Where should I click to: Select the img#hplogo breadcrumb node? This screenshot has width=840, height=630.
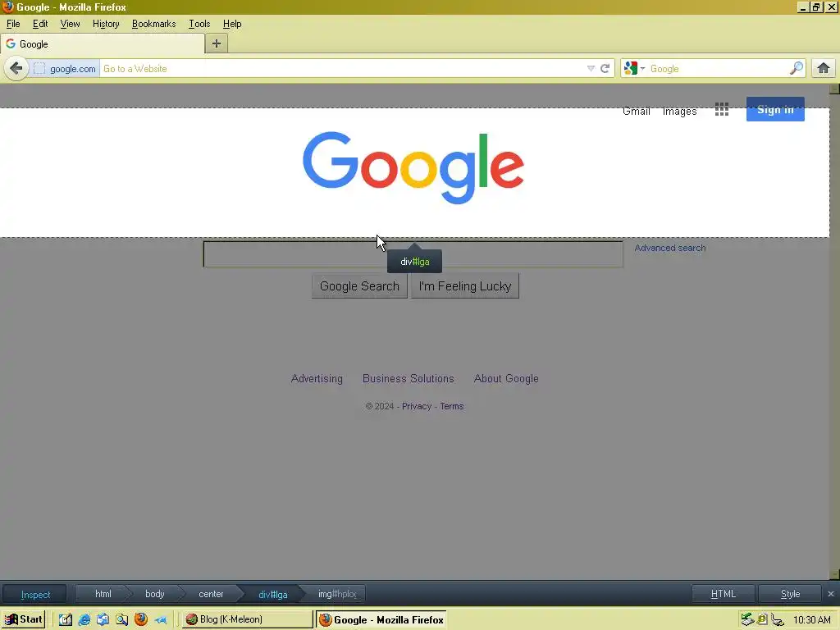coord(337,594)
